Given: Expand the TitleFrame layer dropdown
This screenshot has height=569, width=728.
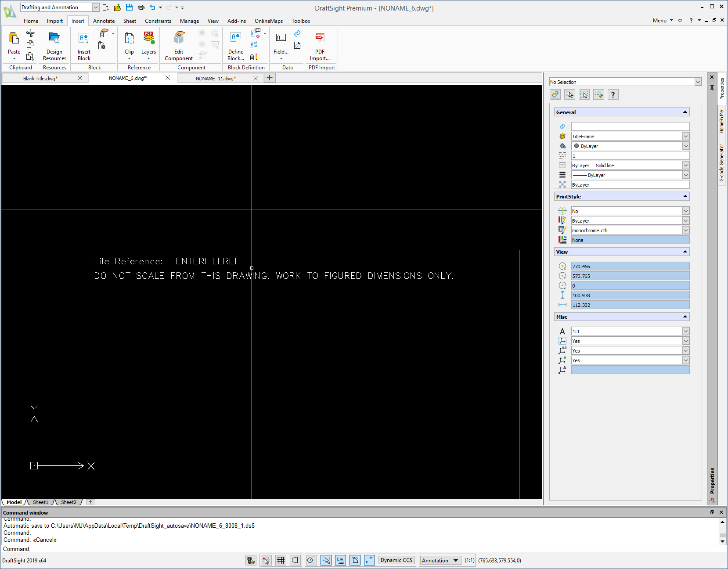Looking at the screenshot, I should coord(685,136).
